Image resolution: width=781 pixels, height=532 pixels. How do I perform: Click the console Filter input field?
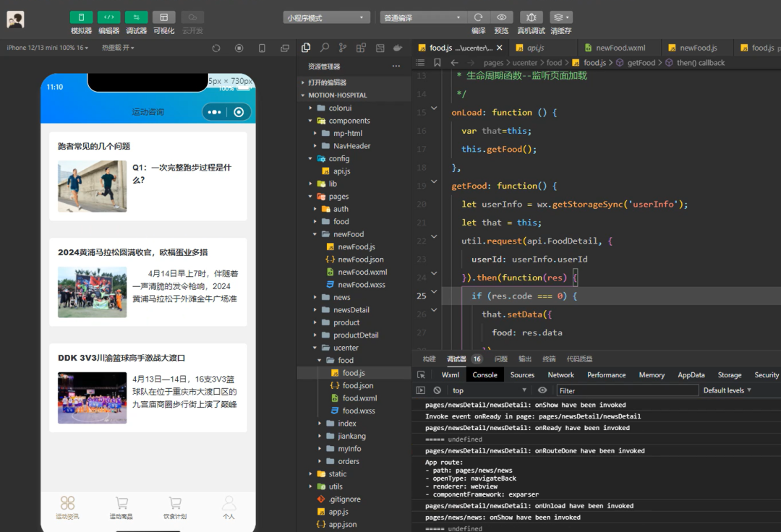click(x=626, y=390)
